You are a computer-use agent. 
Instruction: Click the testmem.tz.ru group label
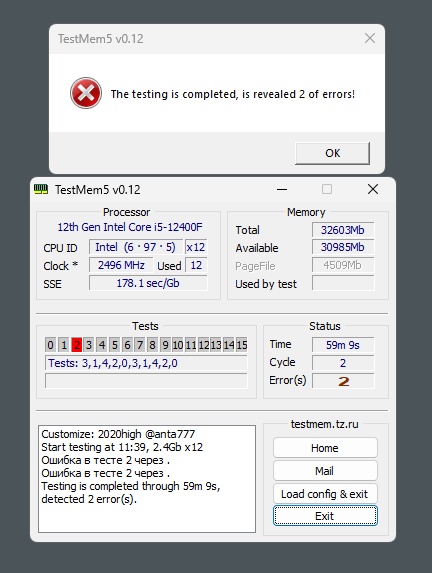pyautogui.click(x=325, y=424)
